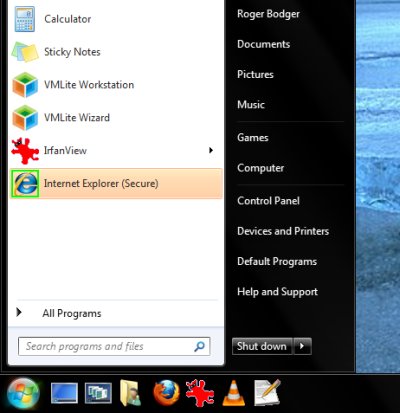Screen dimensions: 400x413
Task: Click All Programs label
Action: [x=72, y=313]
